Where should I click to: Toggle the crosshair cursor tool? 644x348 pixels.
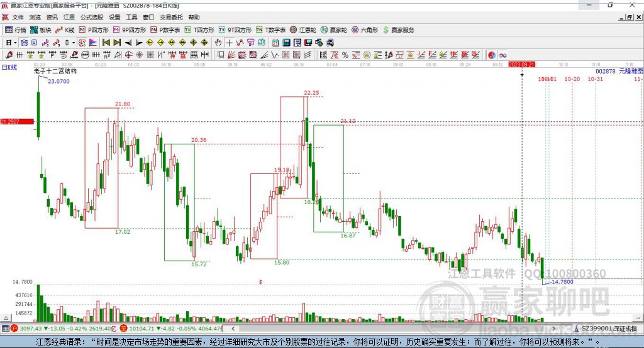coord(230,43)
